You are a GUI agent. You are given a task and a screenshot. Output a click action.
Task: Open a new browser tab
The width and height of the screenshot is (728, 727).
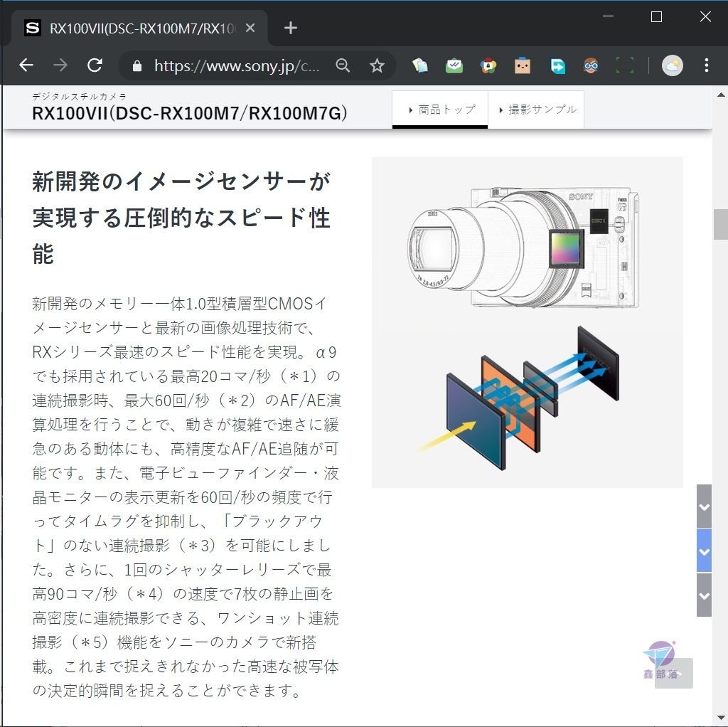[291, 28]
